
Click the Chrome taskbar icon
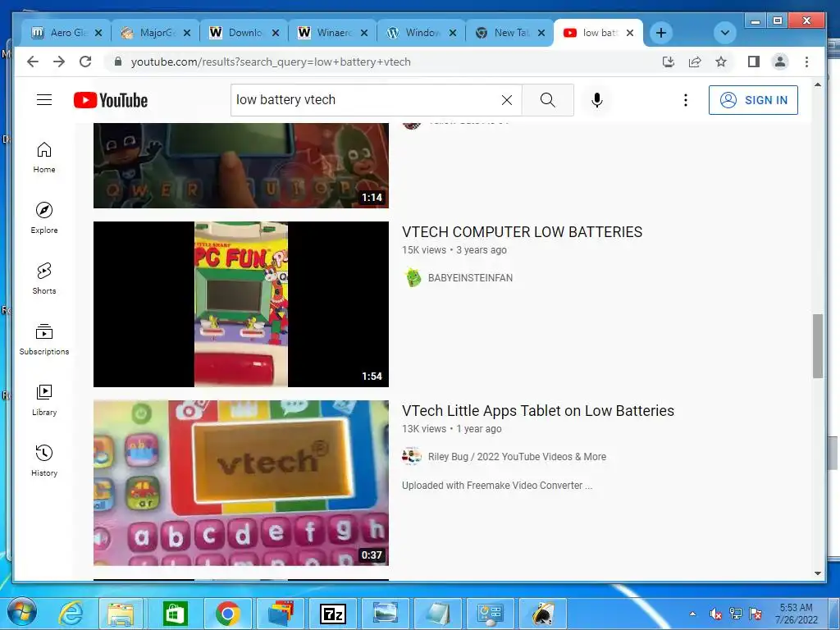pos(228,614)
